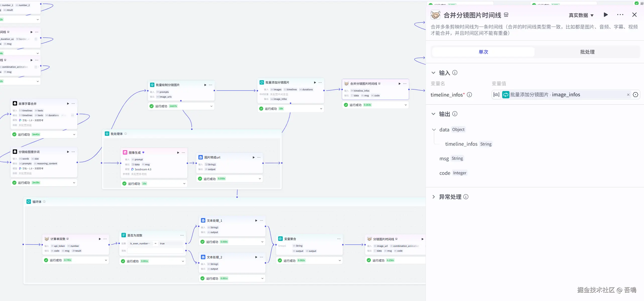The height and width of the screenshot is (301, 644).
Task: Click the variable picker icon beside timeline_infos value
Action: pos(635,95)
